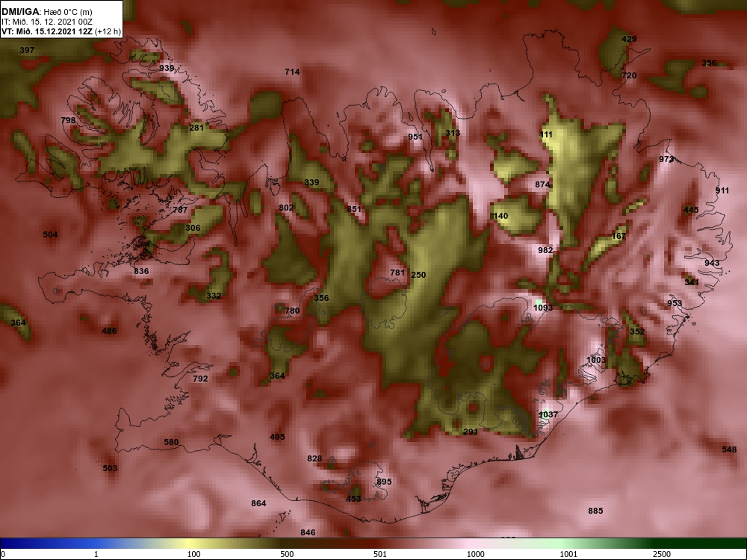Click the 836 map label
747x560 pixels.
(x=141, y=271)
